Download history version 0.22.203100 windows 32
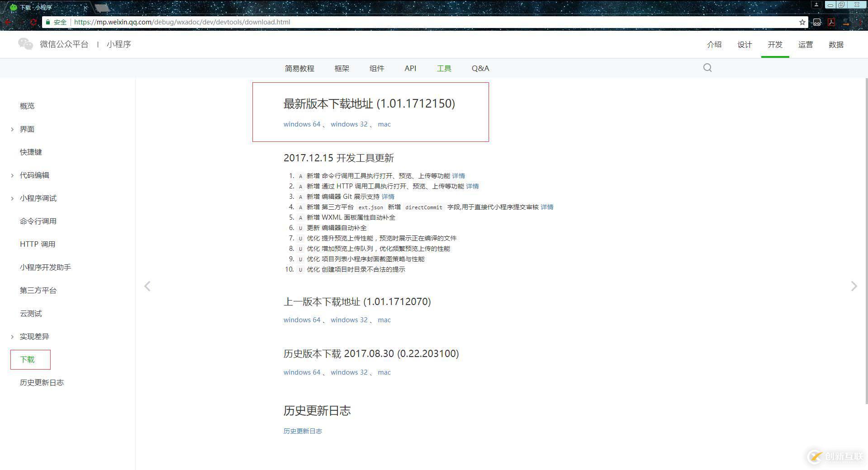This screenshot has width=868, height=470. click(x=349, y=372)
